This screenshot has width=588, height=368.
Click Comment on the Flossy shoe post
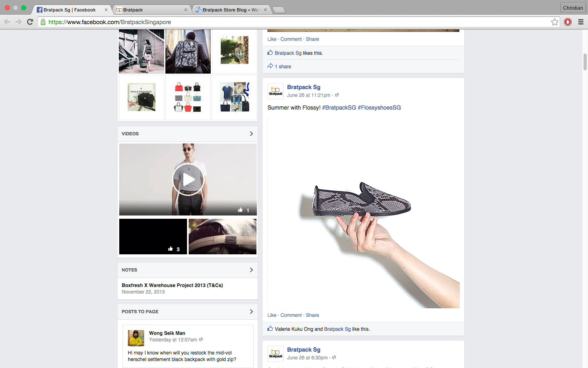(291, 315)
